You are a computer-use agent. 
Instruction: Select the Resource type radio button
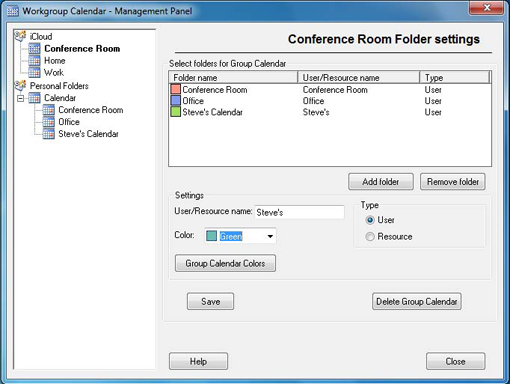370,236
